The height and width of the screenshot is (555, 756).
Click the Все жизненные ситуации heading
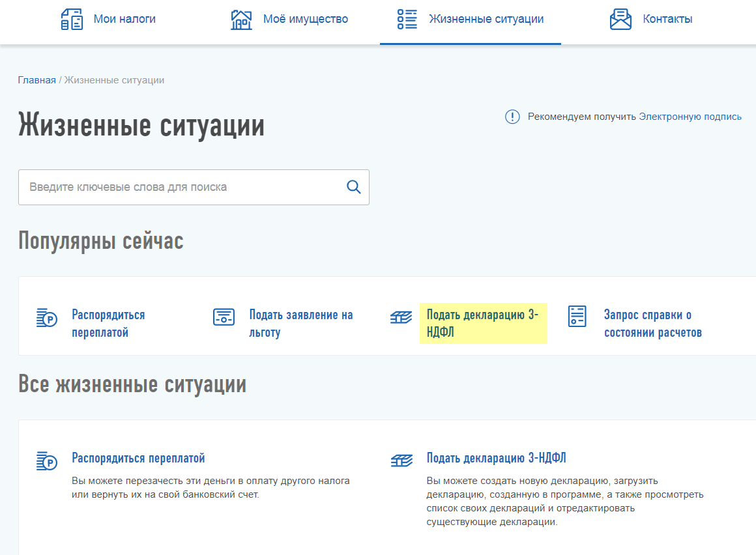coord(132,384)
